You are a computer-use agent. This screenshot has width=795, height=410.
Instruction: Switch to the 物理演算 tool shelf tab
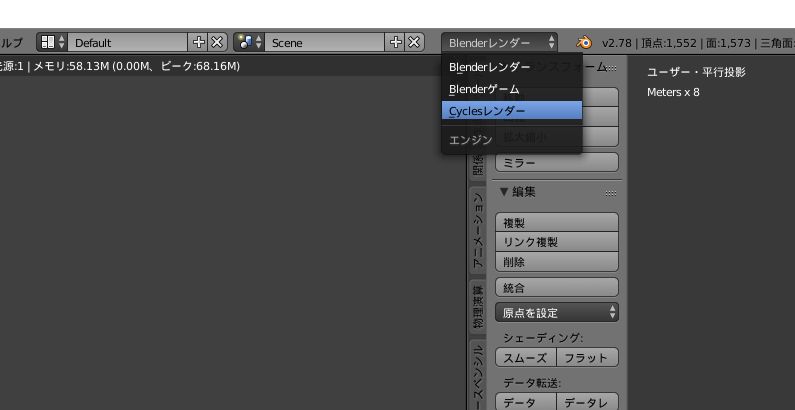pyautogui.click(x=478, y=307)
